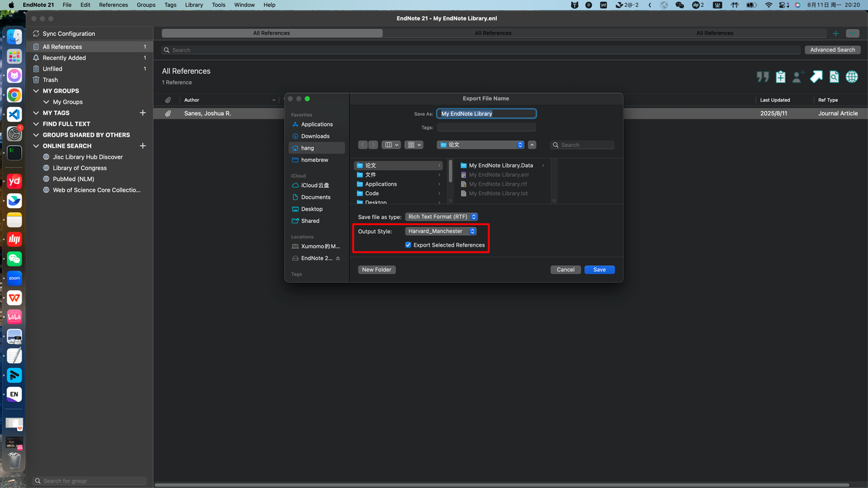Click the Search field in export dialog
The width and height of the screenshot is (868, 488).
coord(582,145)
